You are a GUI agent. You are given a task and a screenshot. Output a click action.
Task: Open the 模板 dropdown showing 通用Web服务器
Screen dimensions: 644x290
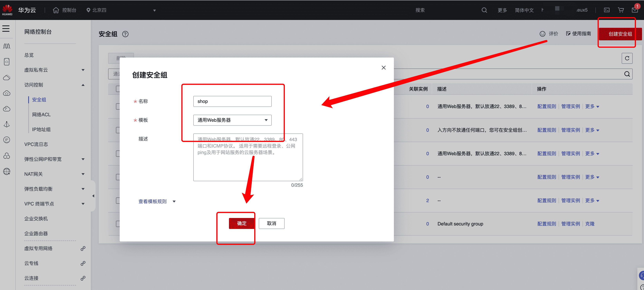(x=232, y=120)
